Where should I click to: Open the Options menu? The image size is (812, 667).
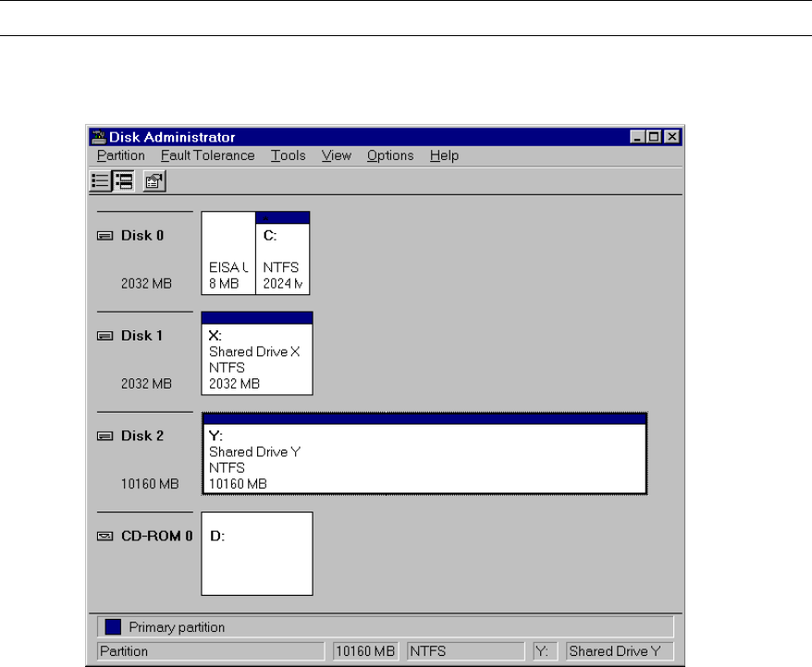pyautogui.click(x=389, y=155)
